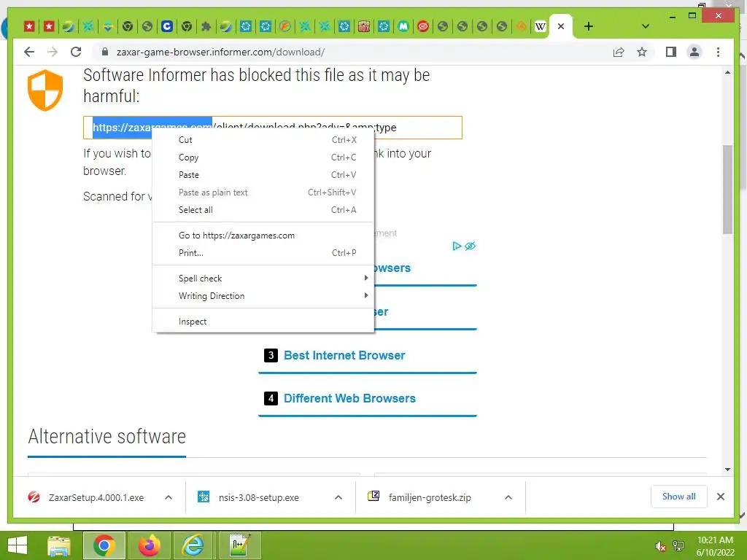Launch Internet Explorer from the taskbar

193,545
